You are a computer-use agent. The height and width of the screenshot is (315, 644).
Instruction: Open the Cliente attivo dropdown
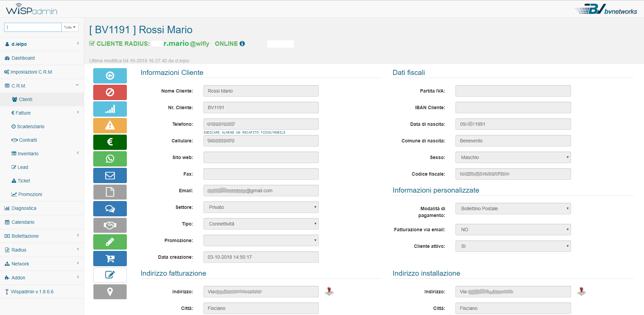513,246
